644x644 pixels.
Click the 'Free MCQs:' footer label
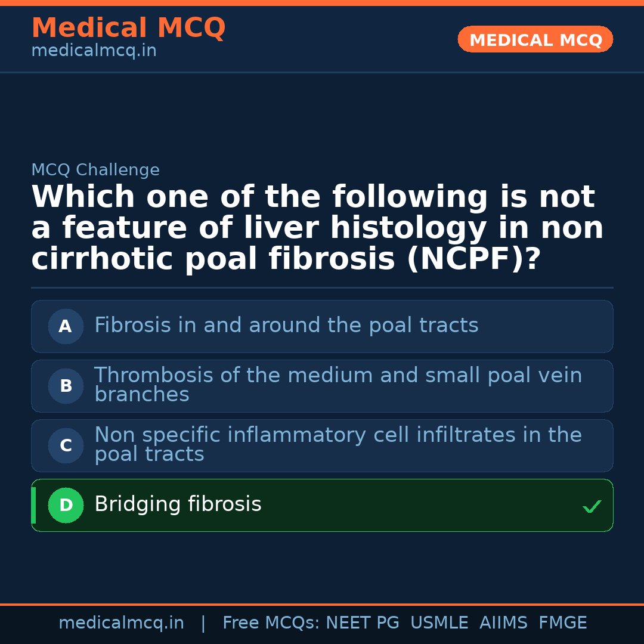point(271,623)
